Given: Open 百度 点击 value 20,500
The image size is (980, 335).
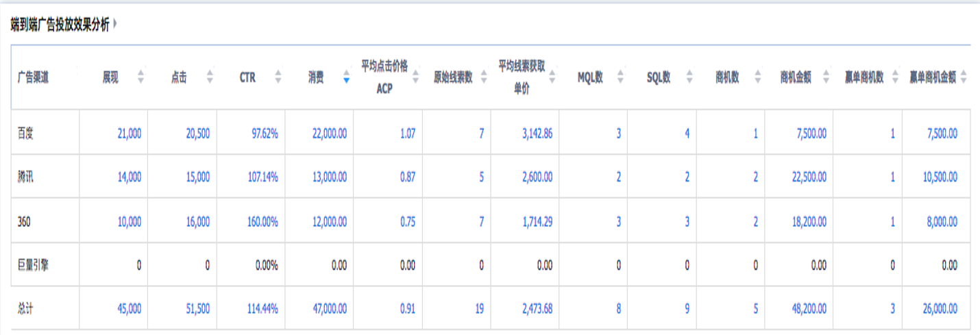Looking at the screenshot, I should (198, 134).
